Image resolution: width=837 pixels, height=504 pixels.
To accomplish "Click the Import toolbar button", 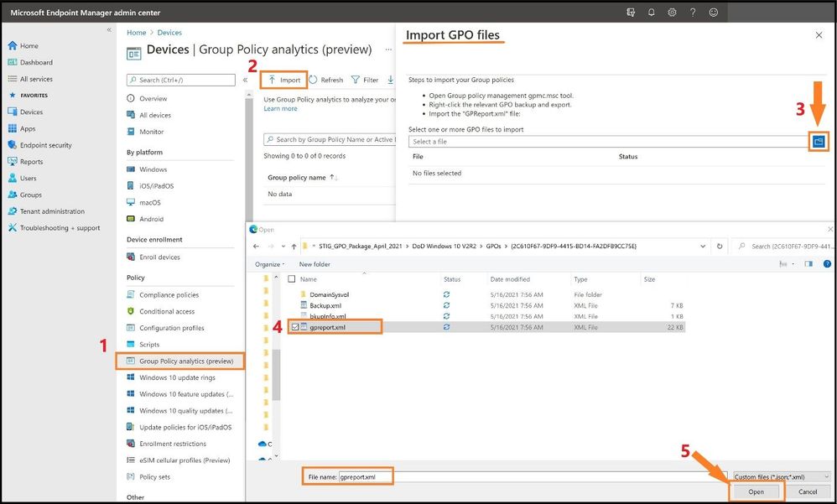I will [x=284, y=80].
